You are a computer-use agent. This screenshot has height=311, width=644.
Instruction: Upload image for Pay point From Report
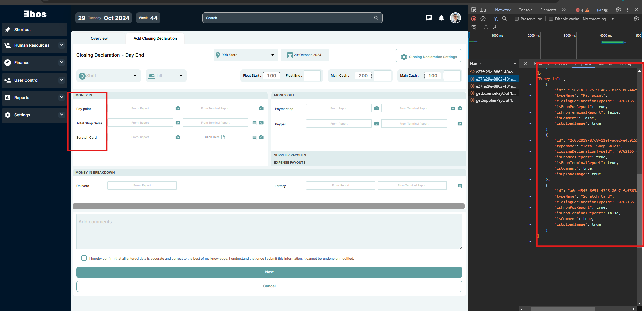click(178, 108)
